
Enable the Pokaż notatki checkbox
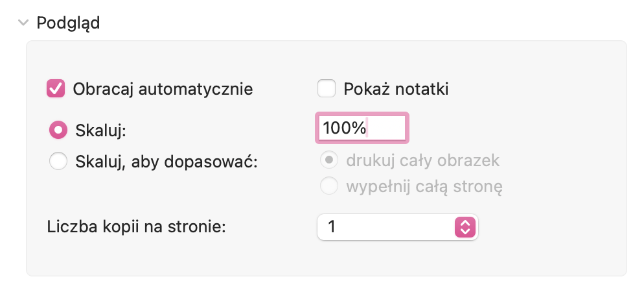[326, 88]
